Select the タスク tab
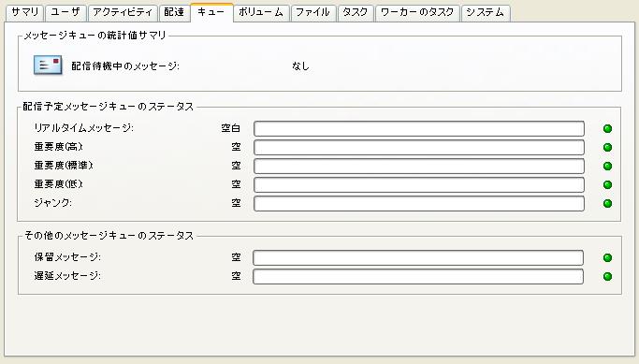 (x=356, y=13)
